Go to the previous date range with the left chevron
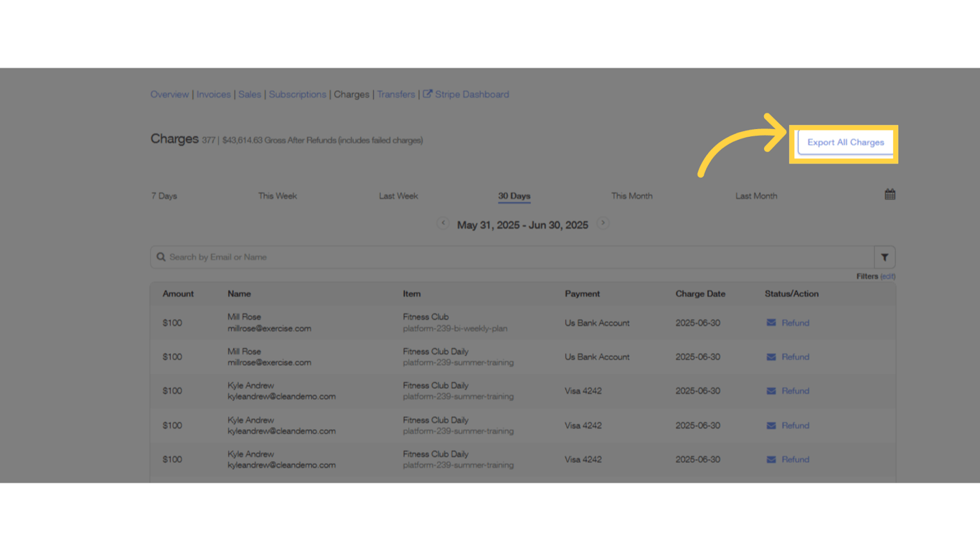 point(443,223)
